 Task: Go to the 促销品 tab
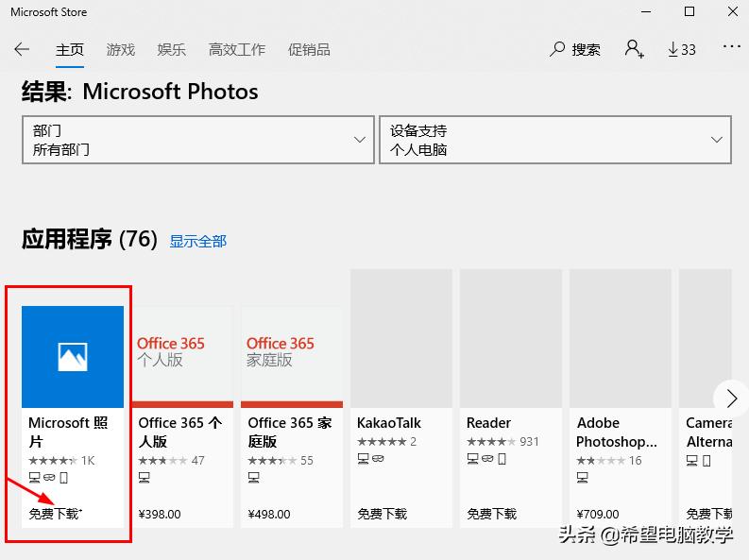point(309,50)
